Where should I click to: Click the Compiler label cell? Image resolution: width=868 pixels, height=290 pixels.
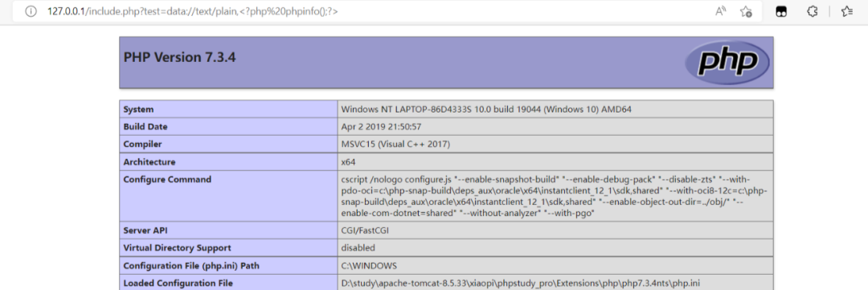click(x=228, y=145)
